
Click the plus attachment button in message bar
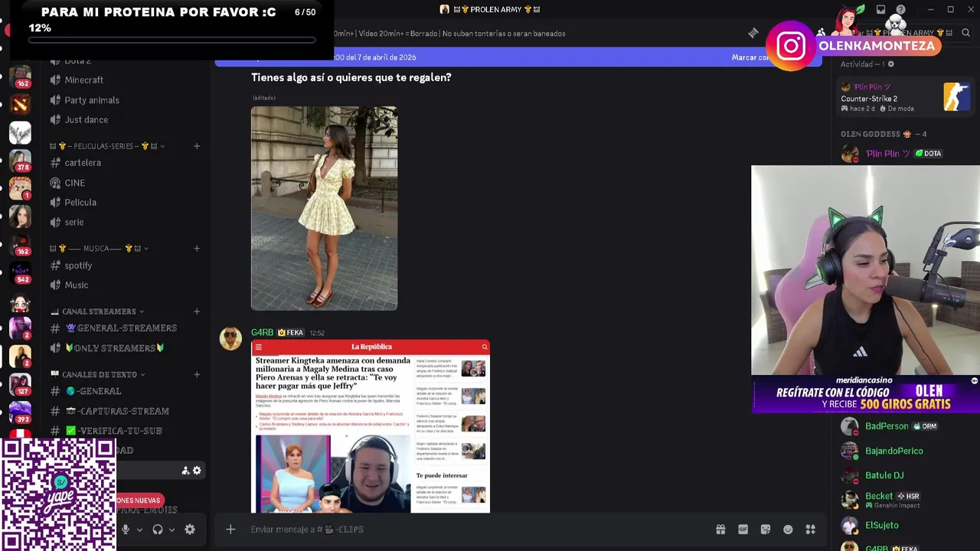click(230, 530)
